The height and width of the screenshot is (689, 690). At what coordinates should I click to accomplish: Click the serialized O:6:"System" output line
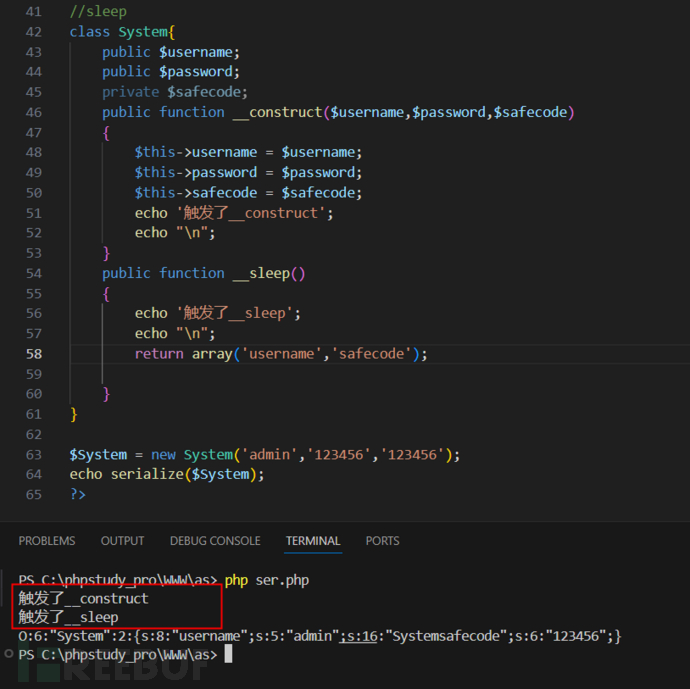[x=320, y=636]
